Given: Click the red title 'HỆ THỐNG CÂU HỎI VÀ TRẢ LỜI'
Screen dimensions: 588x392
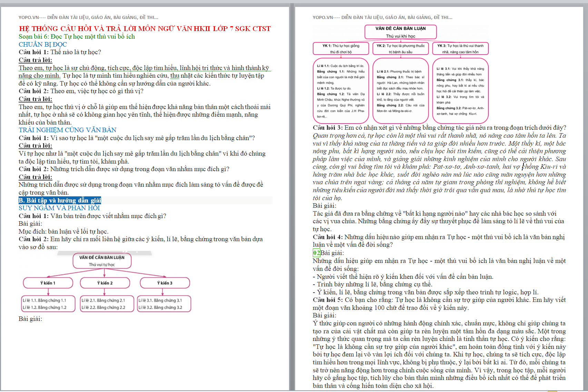Looking at the screenshot, I should 145,29.
